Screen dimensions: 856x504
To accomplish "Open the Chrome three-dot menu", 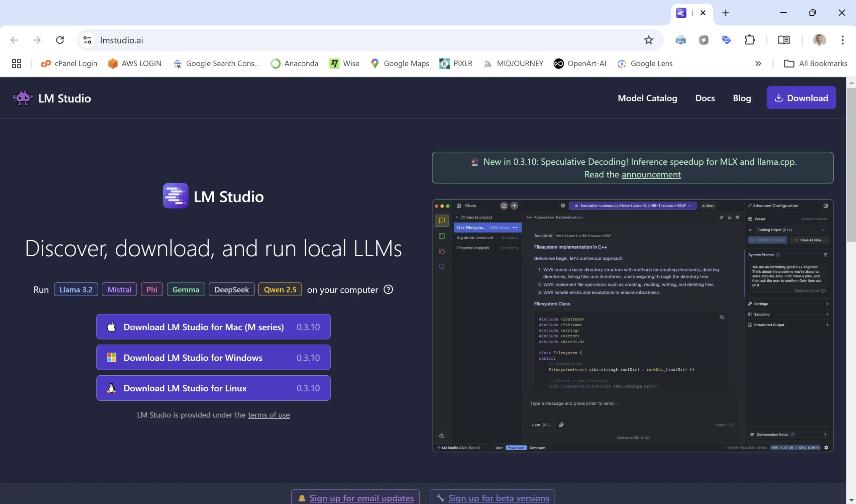I will (x=842, y=40).
